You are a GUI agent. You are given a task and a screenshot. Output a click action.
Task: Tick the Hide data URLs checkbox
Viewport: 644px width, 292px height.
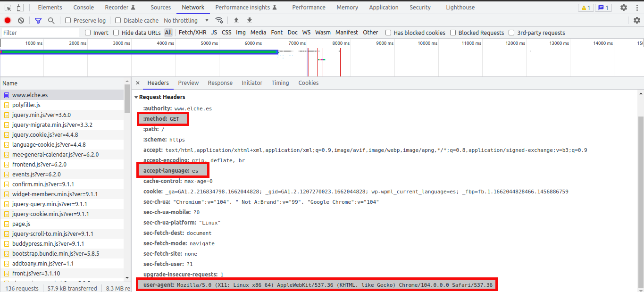(x=116, y=33)
